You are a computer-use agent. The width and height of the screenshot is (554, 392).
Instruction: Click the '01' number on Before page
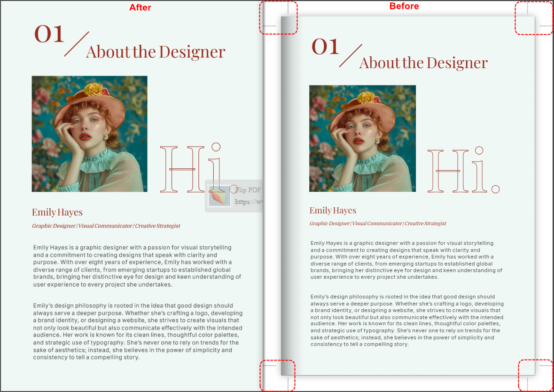click(x=325, y=46)
